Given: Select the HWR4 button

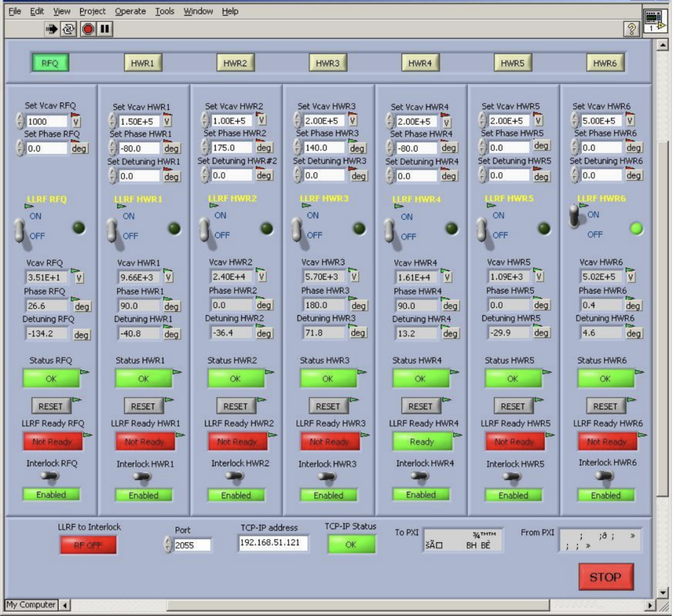Looking at the screenshot, I should coord(420,63).
